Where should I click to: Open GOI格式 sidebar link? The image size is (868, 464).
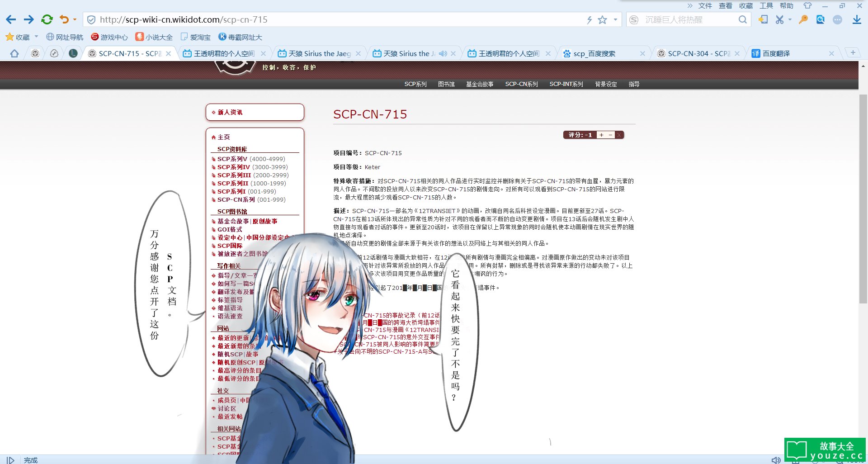point(230,229)
